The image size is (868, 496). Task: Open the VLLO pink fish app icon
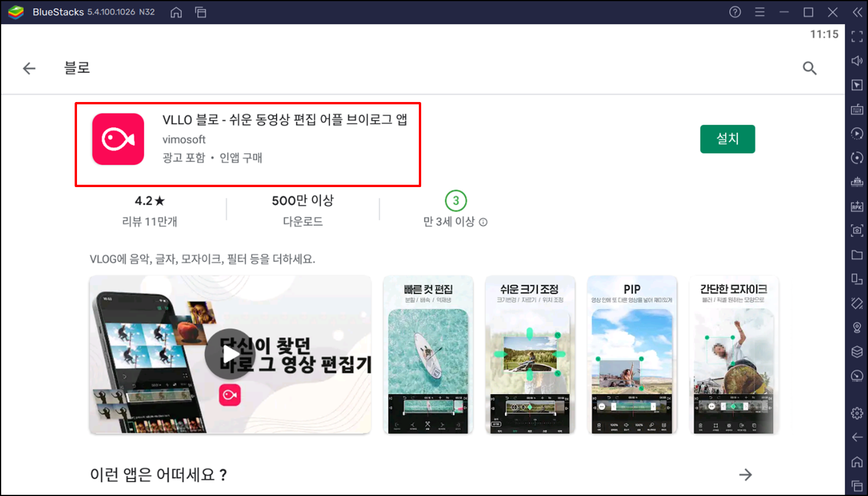pos(118,139)
